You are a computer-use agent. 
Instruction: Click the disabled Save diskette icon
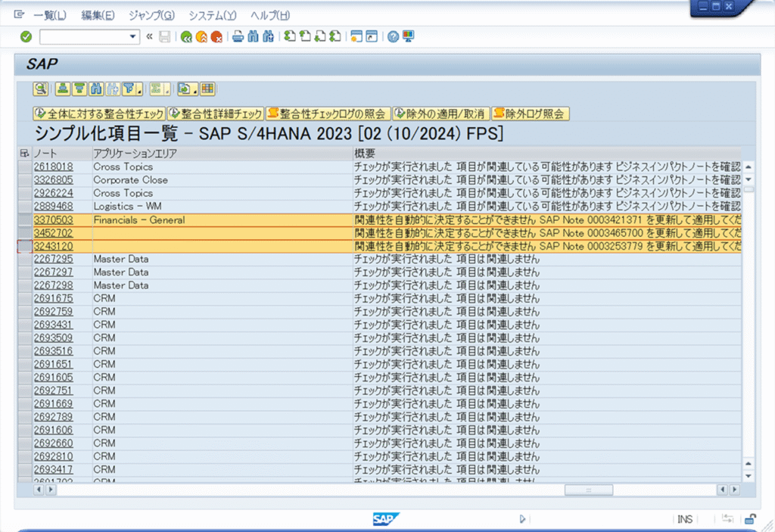(164, 36)
